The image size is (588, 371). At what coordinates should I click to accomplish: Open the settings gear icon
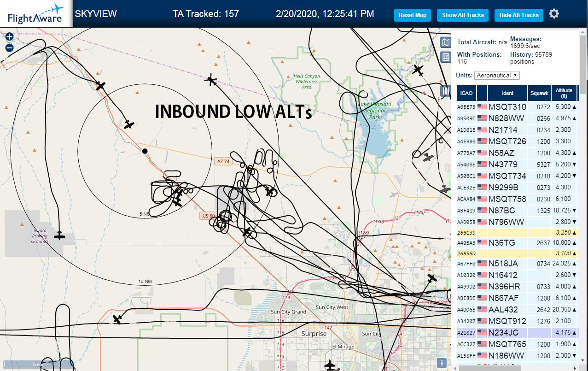pos(554,14)
